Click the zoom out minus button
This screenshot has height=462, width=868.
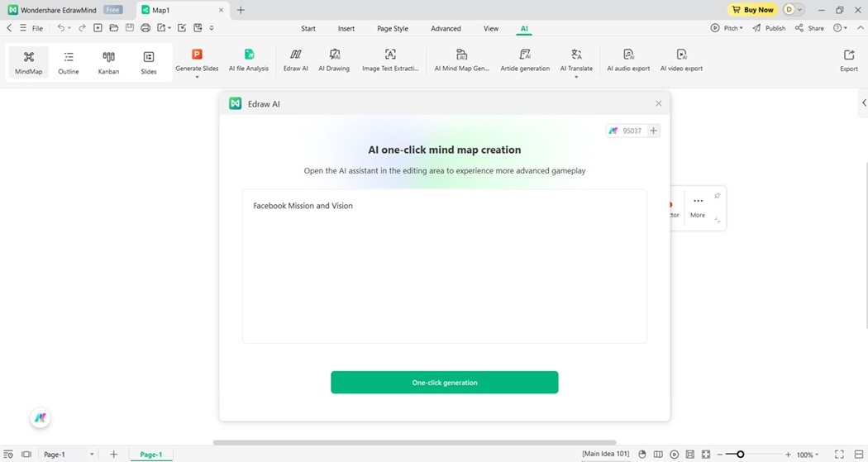pos(720,455)
